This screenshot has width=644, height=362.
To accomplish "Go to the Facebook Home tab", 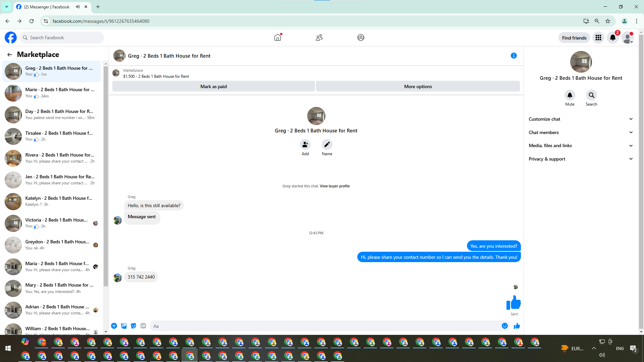I will point(278,38).
